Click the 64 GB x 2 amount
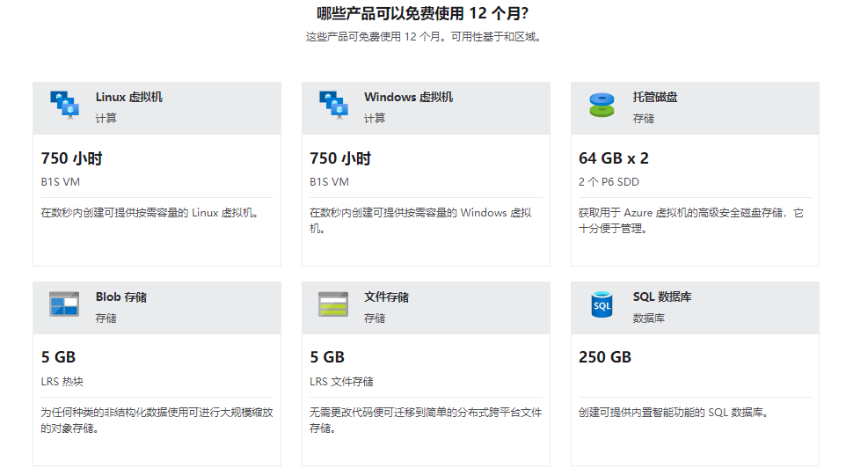868x476 pixels. pyautogui.click(x=614, y=158)
